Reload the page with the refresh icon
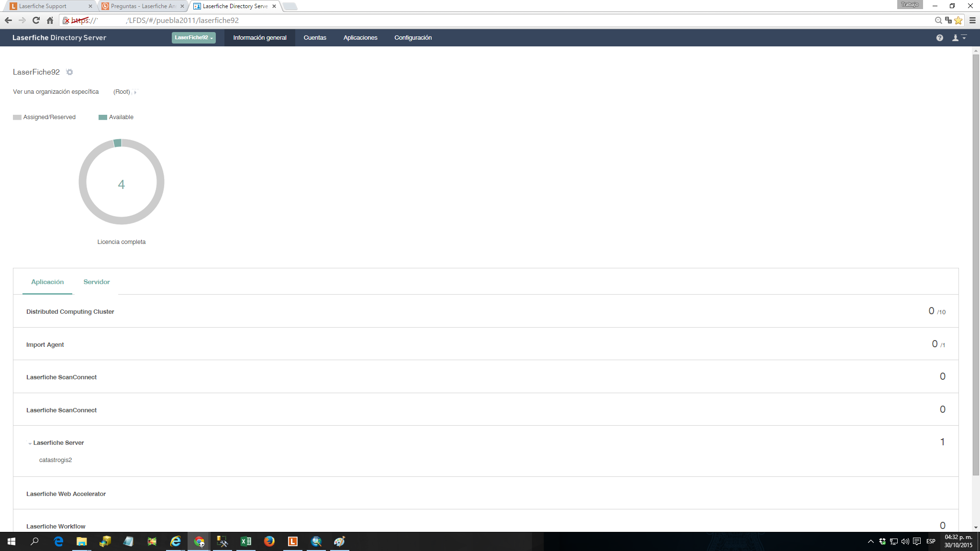Screen dimensions: 980x551 point(36,20)
